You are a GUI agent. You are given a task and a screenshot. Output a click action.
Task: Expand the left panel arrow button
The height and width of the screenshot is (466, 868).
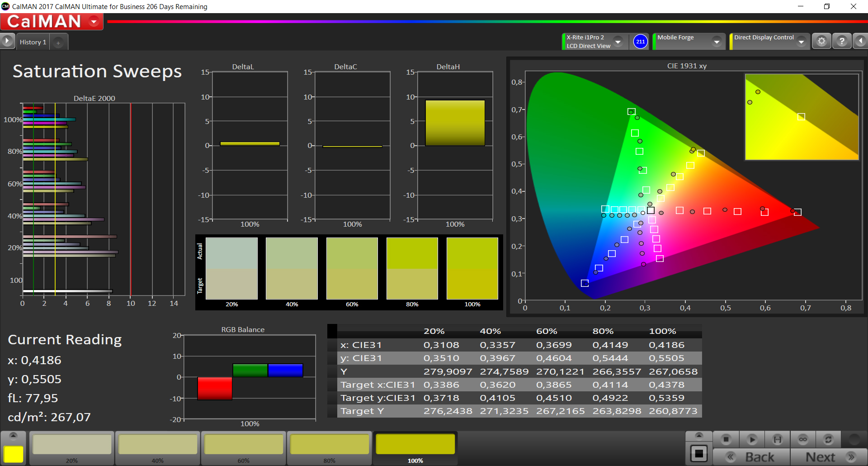[x=7, y=42]
